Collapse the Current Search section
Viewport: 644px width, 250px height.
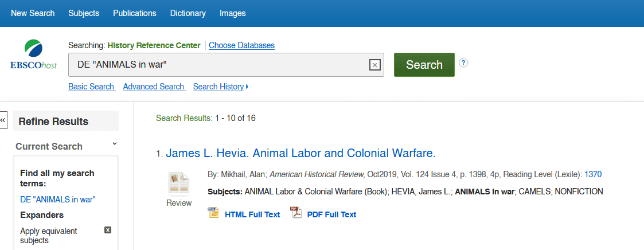pos(115,144)
